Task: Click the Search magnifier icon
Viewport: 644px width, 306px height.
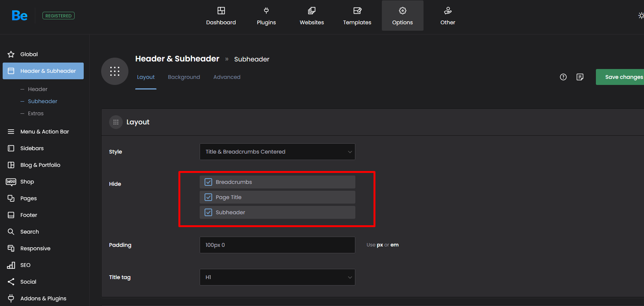Action: click(x=11, y=232)
